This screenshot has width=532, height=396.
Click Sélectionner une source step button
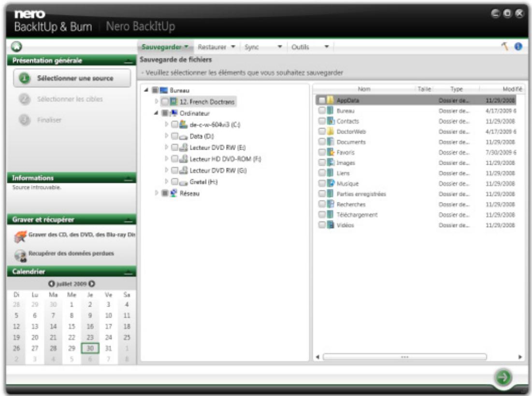[72, 78]
